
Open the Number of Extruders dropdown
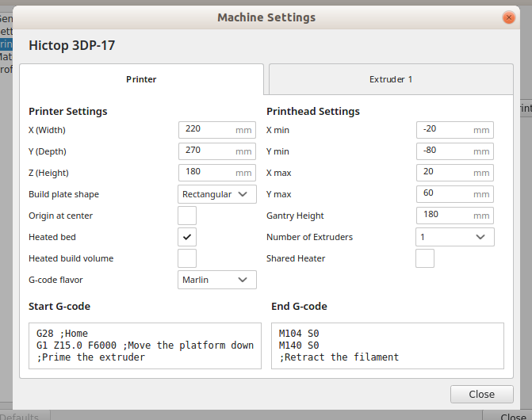point(454,237)
